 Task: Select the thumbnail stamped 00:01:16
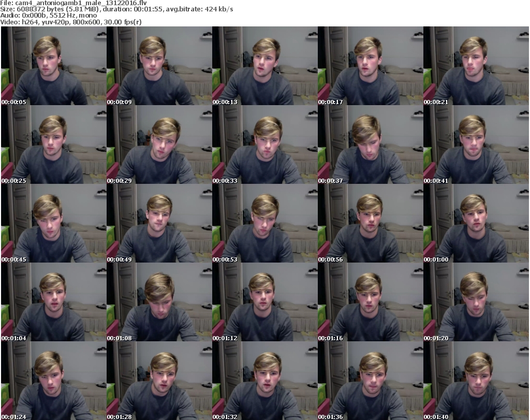pos(371,302)
